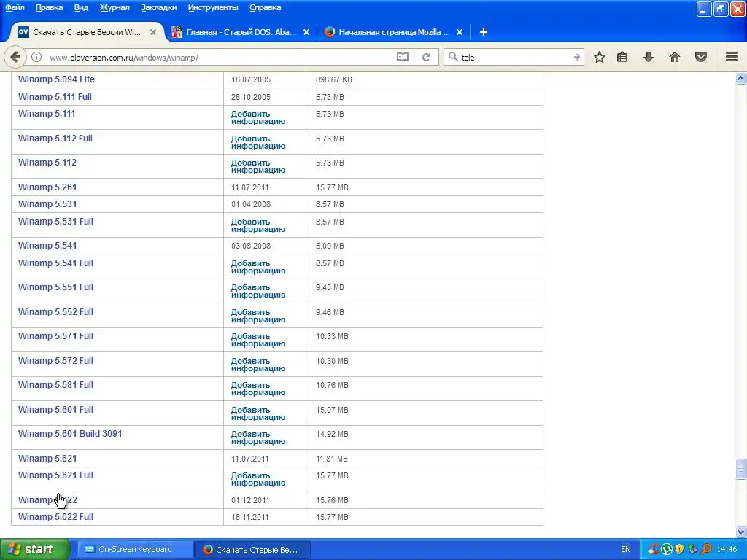Click the search magnifier icon
Screen dimensions: 747x560
[x=453, y=57]
